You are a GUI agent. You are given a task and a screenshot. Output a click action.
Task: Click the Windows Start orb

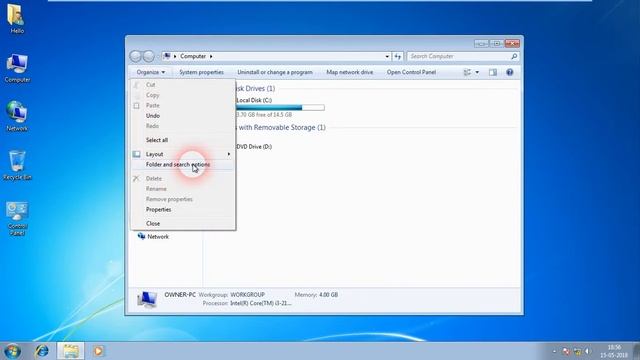tap(12, 351)
